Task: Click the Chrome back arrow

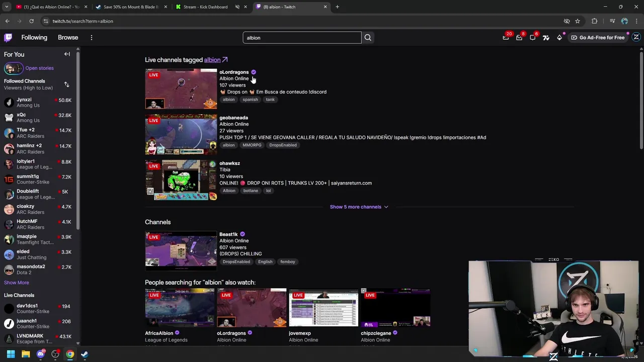Action: tap(7, 21)
